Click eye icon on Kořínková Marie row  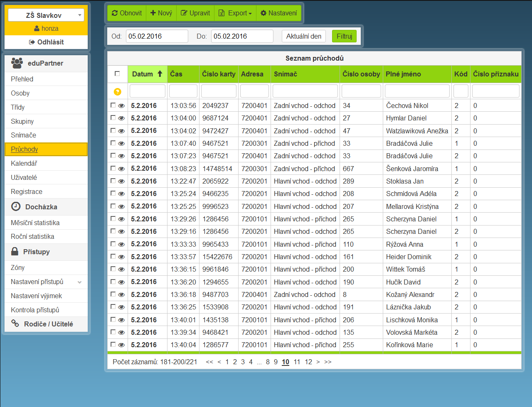tap(121, 345)
